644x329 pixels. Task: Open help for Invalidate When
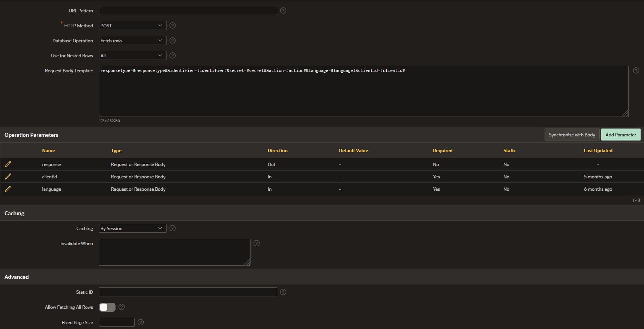coord(257,243)
